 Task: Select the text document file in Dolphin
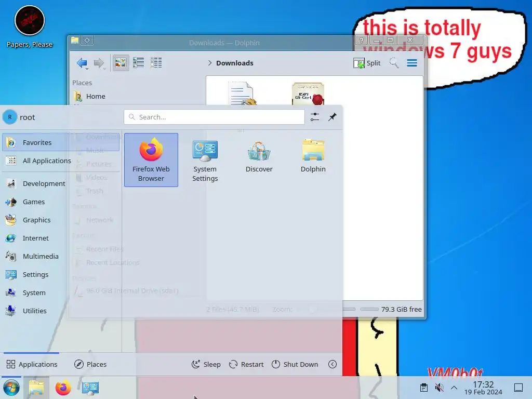242,94
